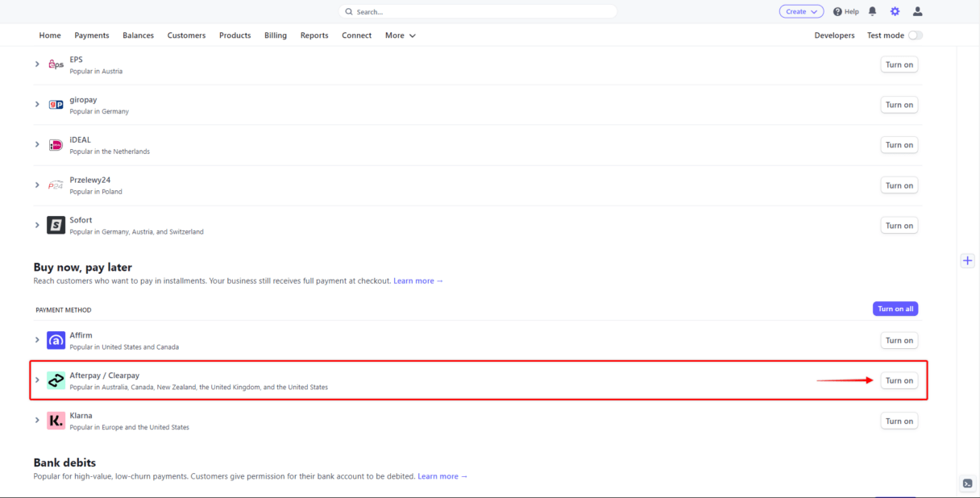Expand the EPS payment method row
Screen dimensions: 980x498
point(37,64)
